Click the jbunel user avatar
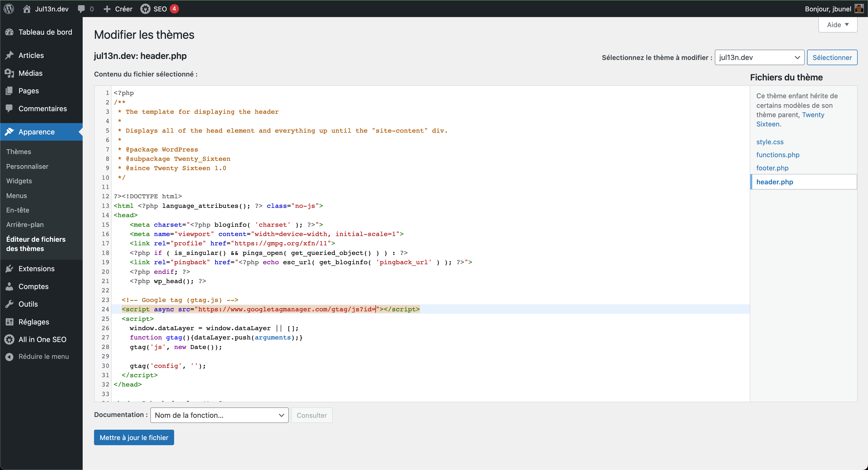 (859, 9)
